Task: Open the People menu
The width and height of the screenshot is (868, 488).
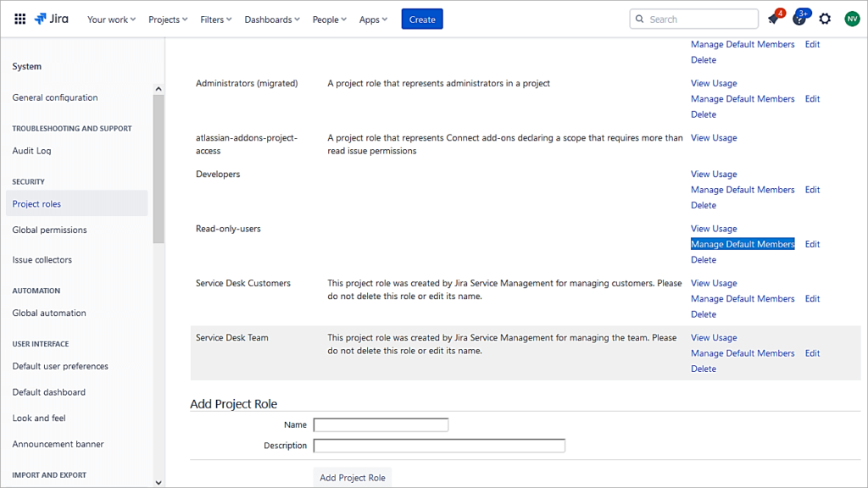Action: pyautogui.click(x=329, y=19)
